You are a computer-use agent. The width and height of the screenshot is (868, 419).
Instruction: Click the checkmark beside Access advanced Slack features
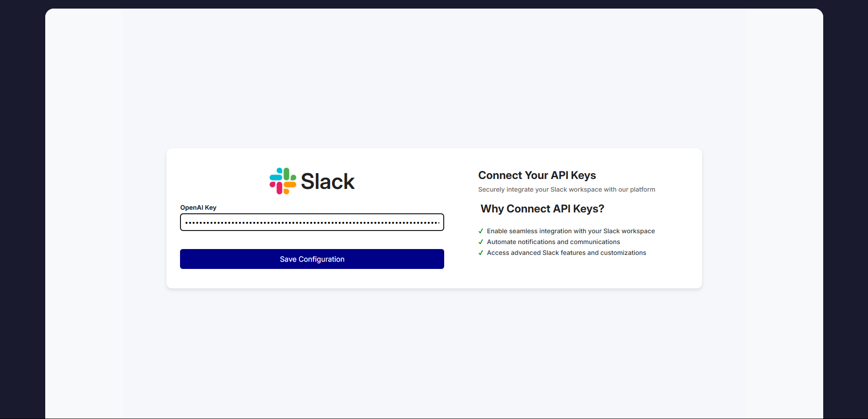pos(481,253)
